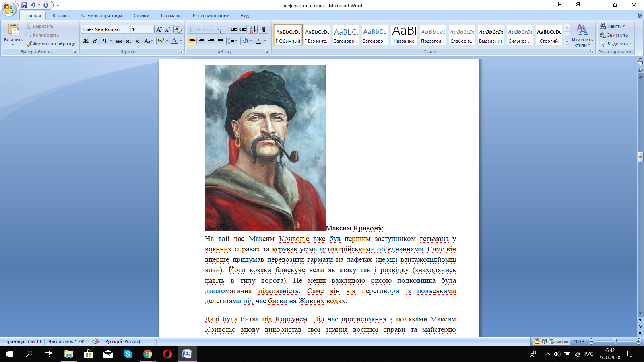Viewport: 644px width, 362px height.
Task: Go to the Рецензирование tab
Action: [211, 16]
